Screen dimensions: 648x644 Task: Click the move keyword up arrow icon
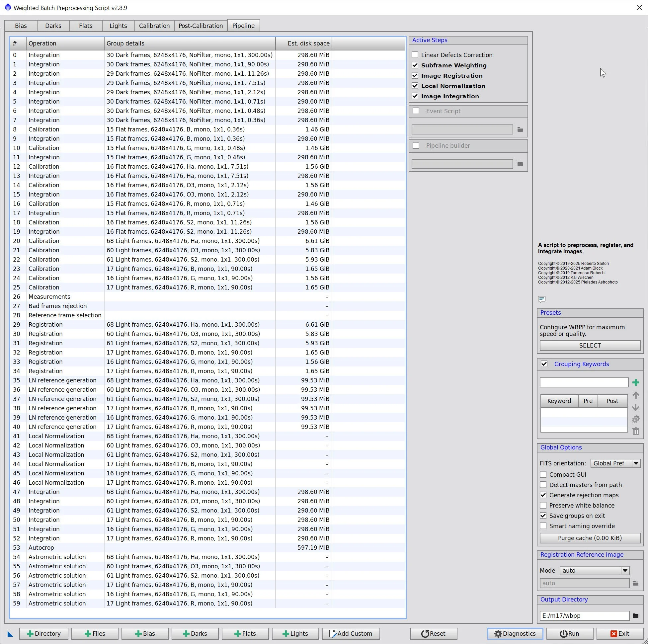coord(636,395)
